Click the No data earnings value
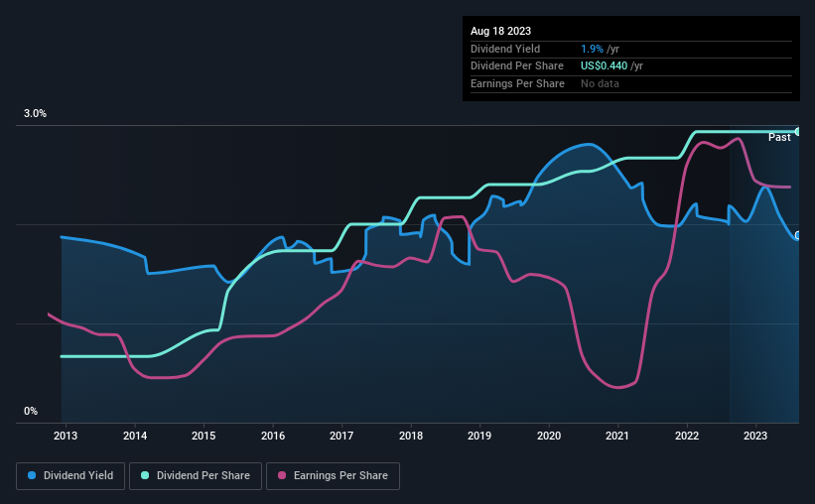This screenshot has width=815, height=504. tap(600, 83)
